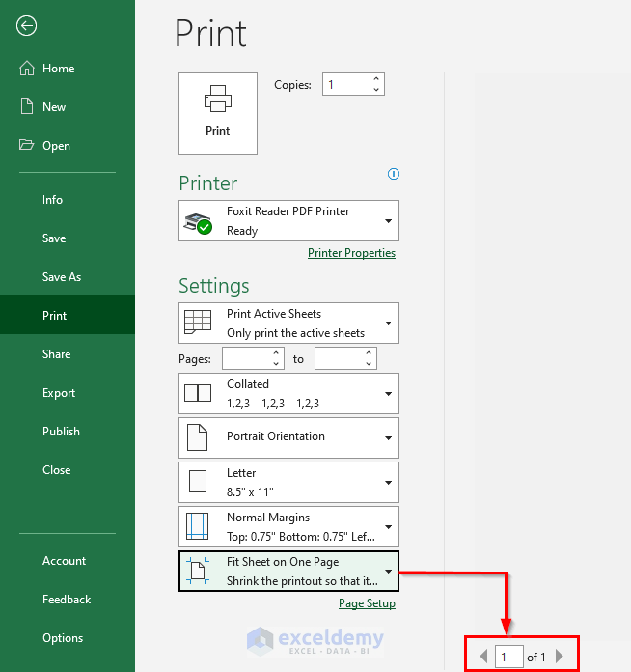The height and width of the screenshot is (672, 631).
Task: Click the printer info circle icon
Action: click(x=394, y=174)
